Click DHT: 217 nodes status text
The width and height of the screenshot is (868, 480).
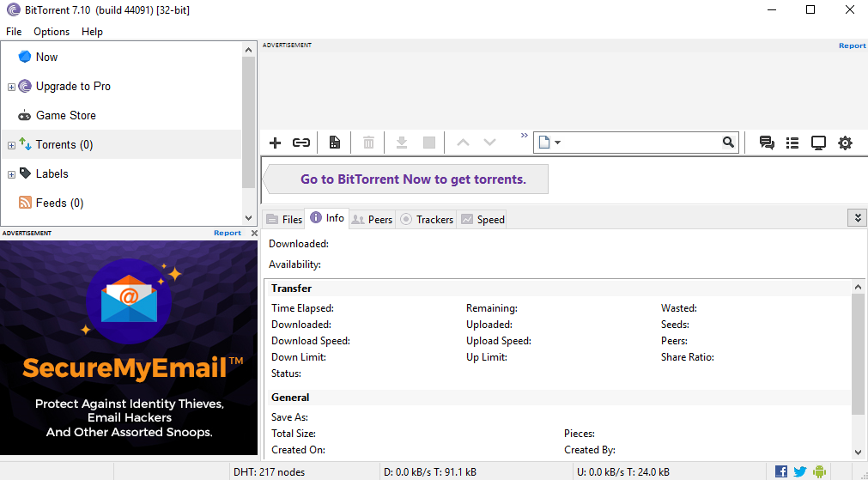click(269, 472)
